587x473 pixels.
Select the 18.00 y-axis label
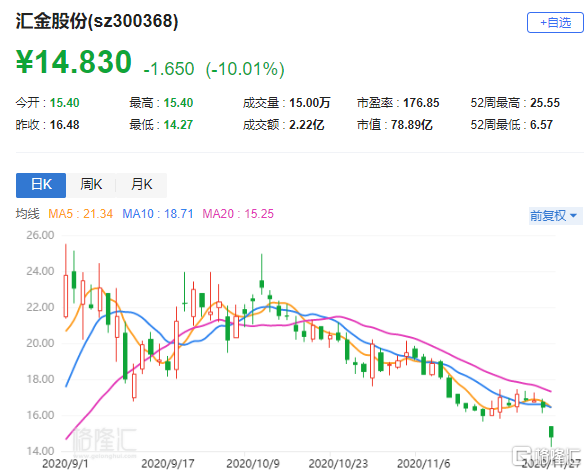[x=40, y=379]
